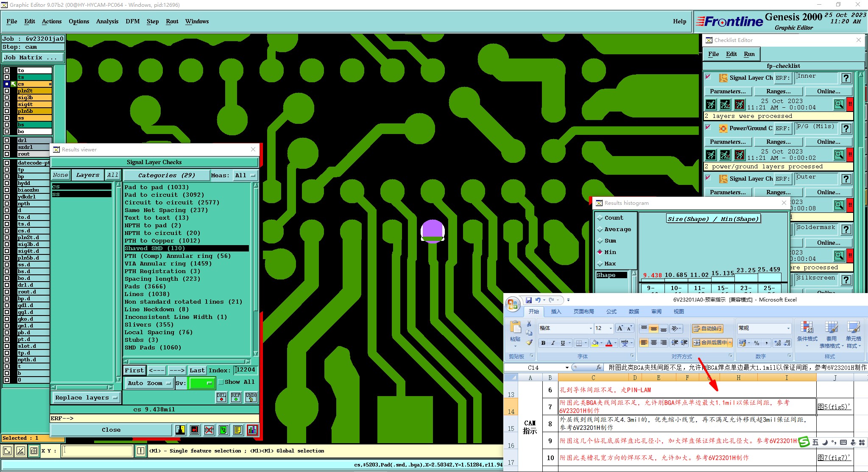
Task: Save the Excel workbook with the disk icon
Action: (x=529, y=300)
